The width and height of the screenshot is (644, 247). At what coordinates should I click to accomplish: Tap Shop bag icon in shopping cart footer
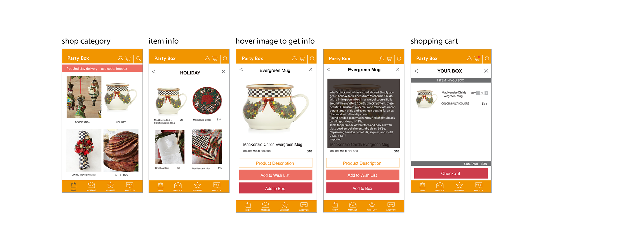pos(422,186)
